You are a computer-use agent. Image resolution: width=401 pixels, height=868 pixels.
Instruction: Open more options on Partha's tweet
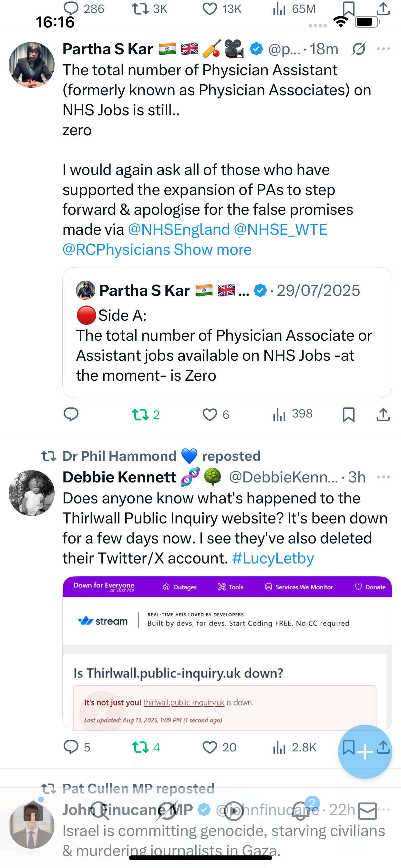point(384,49)
